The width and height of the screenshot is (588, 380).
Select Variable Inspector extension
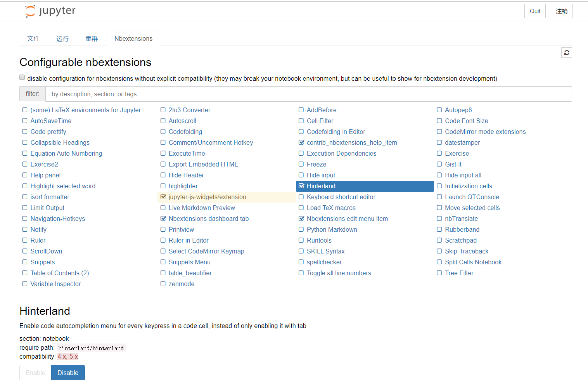[55, 284]
